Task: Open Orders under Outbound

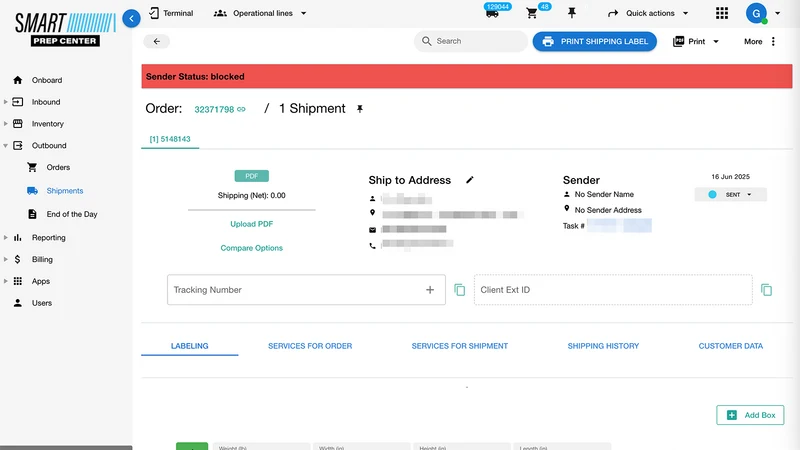Action: 58,167
